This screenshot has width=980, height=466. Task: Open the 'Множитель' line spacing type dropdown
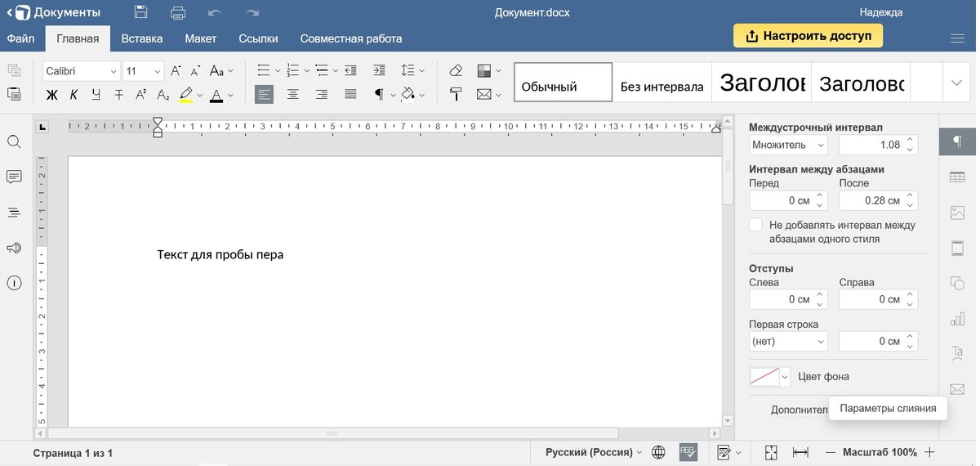[788, 145]
